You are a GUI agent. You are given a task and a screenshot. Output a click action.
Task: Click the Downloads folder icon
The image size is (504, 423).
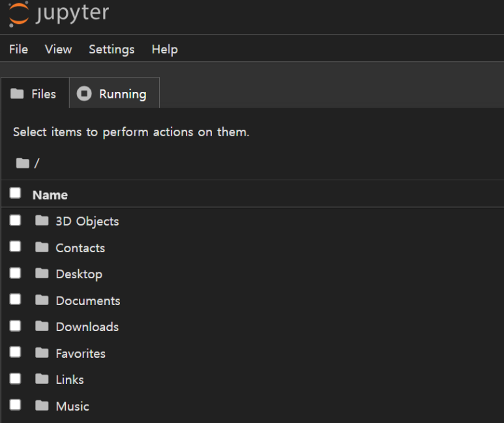42,327
